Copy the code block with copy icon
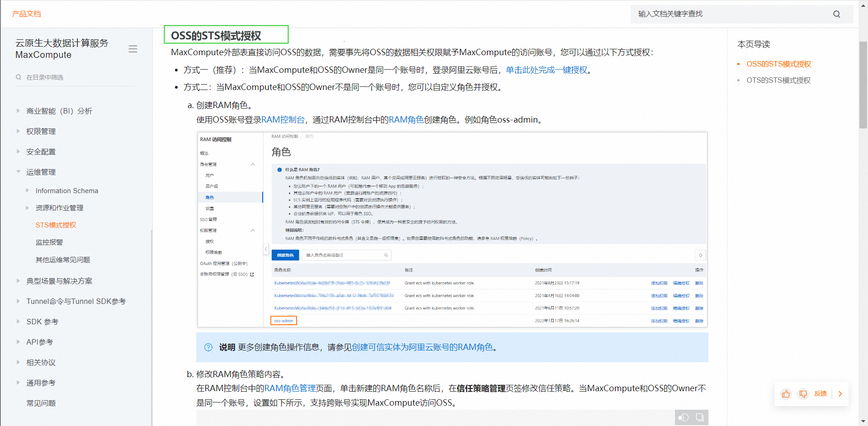Viewport: 868px width, 426px height. (700, 417)
